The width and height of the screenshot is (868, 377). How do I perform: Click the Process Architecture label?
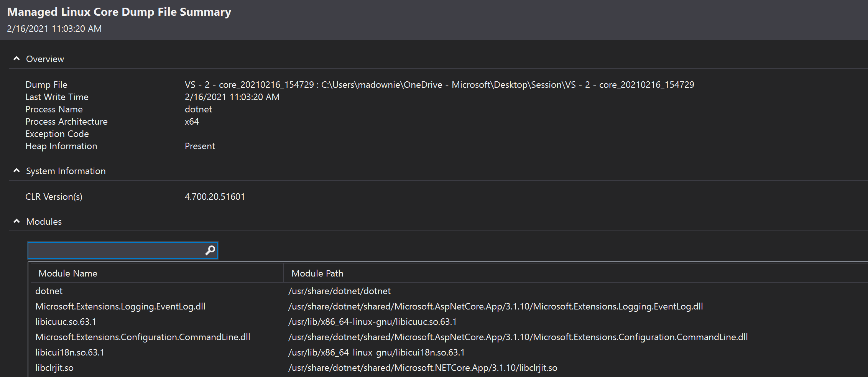tap(66, 122)
